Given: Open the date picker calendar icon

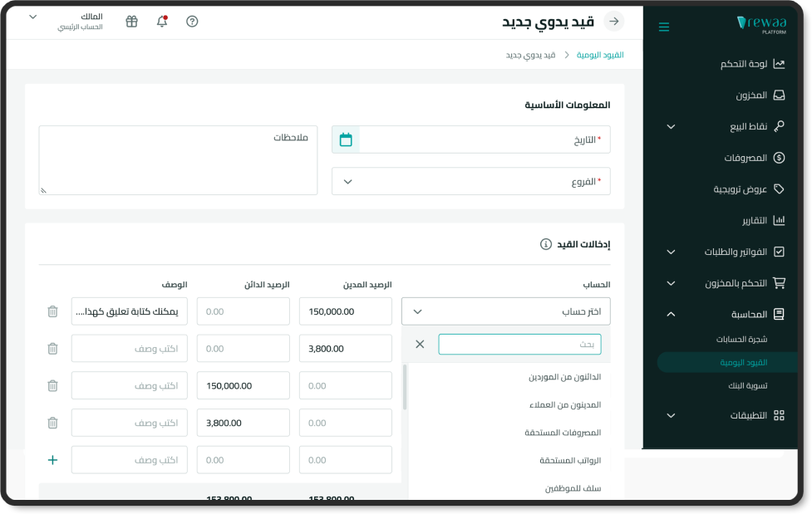Looking at the screenshot, I should [346, 140].
